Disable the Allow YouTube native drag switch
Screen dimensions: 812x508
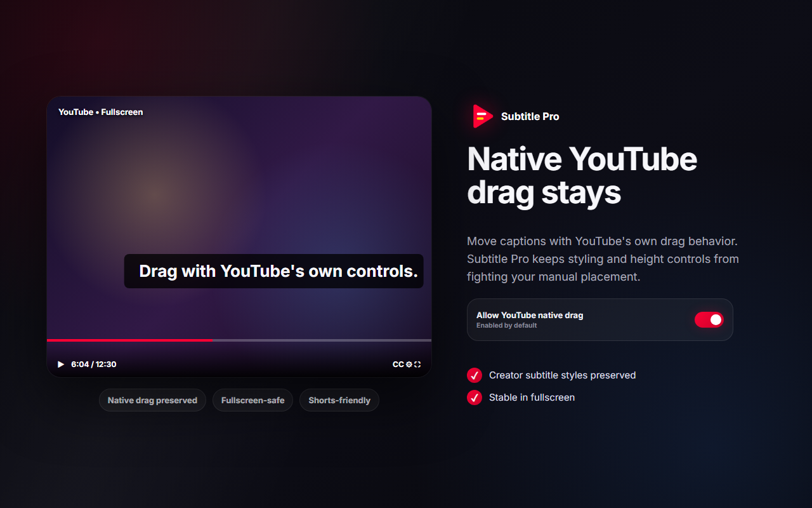(709, 319)
